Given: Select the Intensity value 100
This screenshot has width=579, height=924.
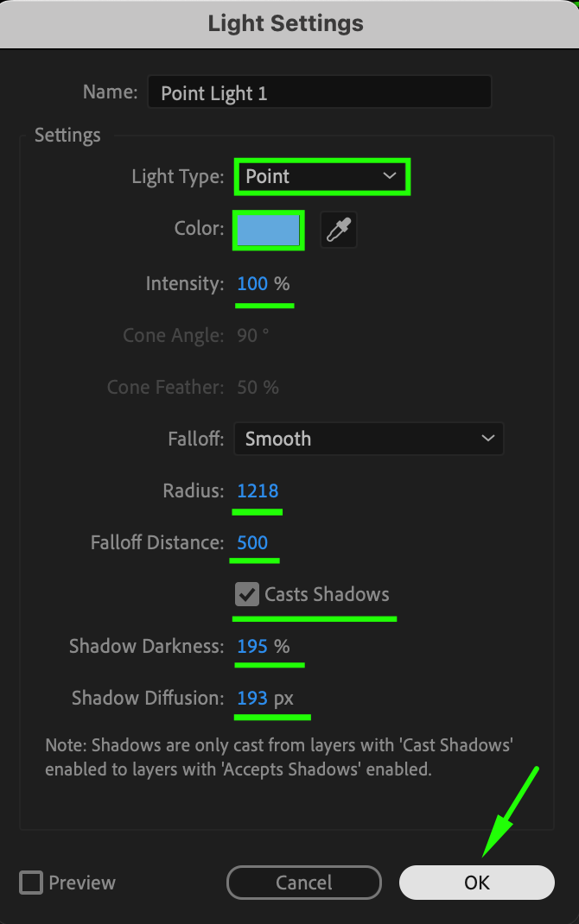Looking at the screenshot, I should pyautogui.click(x=252, y=283).
